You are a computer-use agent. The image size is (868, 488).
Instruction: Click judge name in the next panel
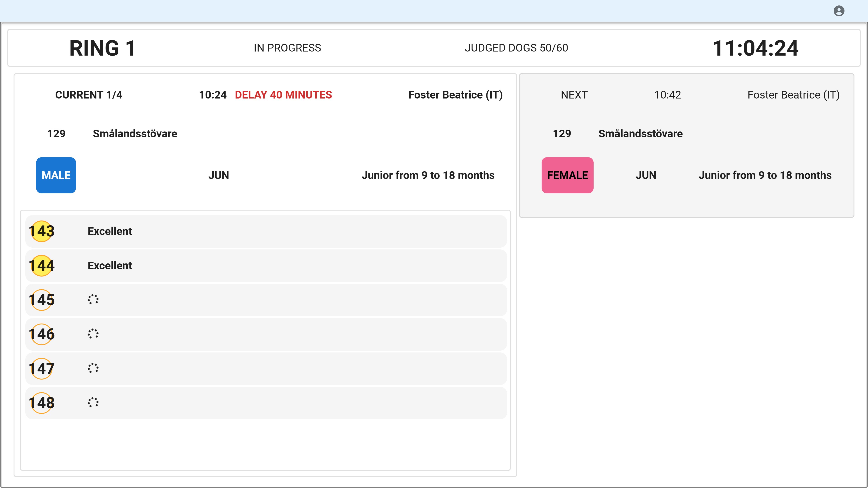794,95
